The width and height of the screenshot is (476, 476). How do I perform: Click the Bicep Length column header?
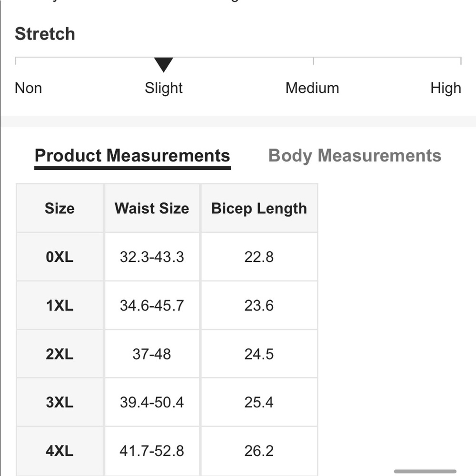tap(259, 208)
